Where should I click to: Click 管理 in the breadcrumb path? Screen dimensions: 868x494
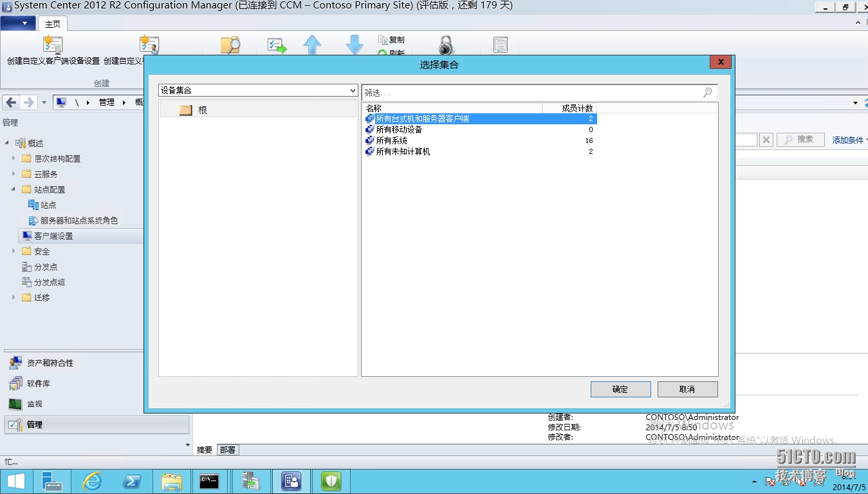(x=107, y=102)
